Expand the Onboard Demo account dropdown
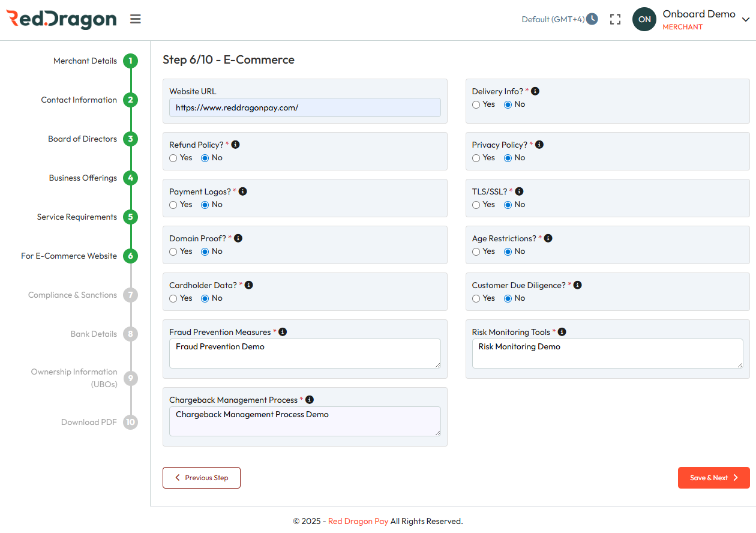The width and height of the screenshot is (756, 533). pyautogui.click(x=746, y=20)
